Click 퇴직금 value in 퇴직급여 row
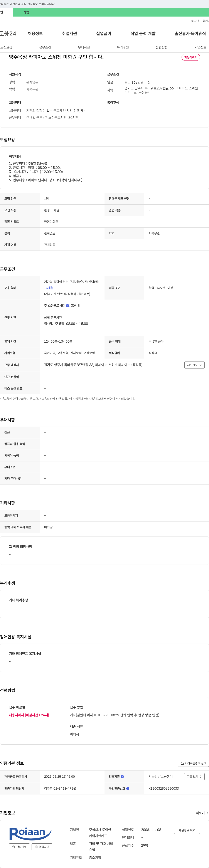209x868 pixels. click(x=153, y=353)
